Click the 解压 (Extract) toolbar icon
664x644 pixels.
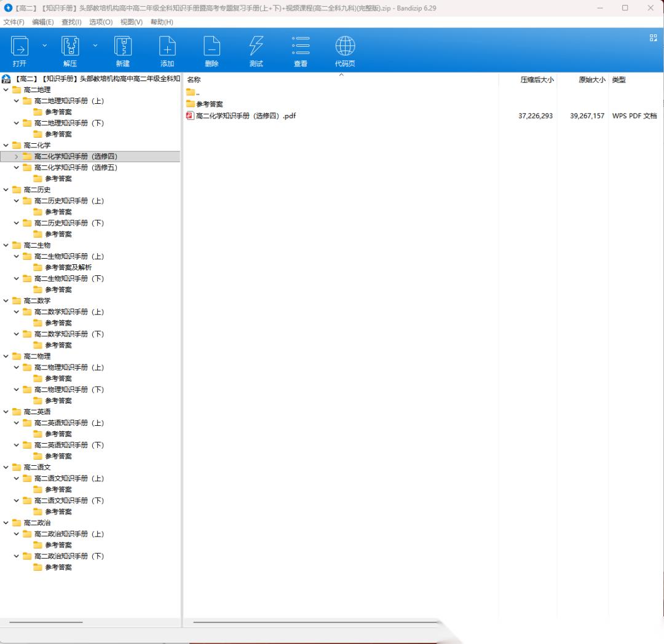tap(70, 47)
